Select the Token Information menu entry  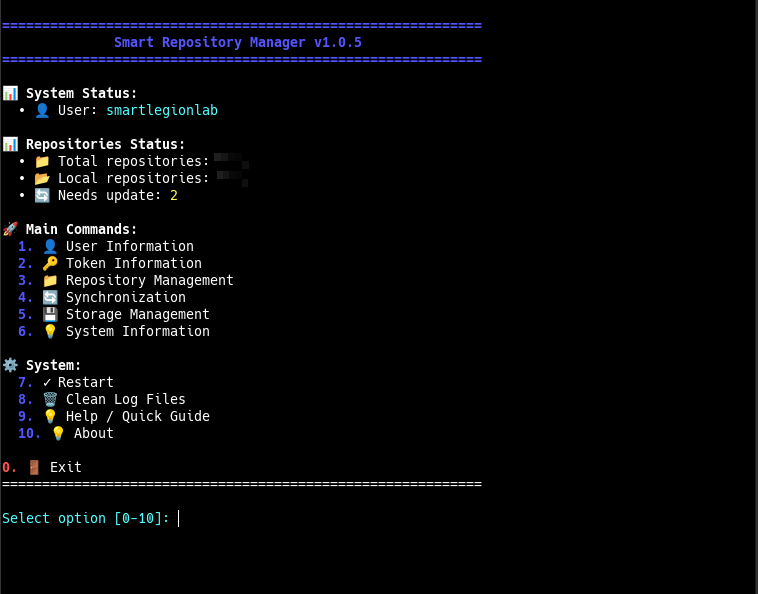134,263
